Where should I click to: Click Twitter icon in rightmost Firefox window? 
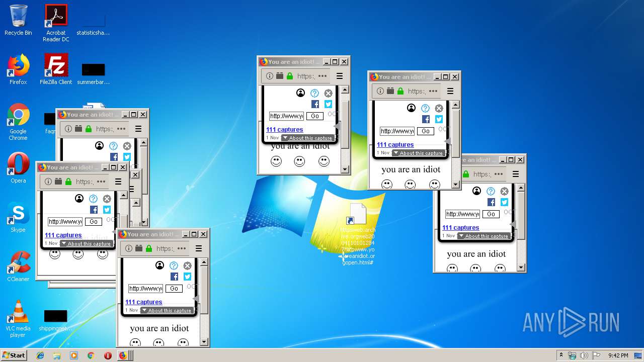pos(504,202)
